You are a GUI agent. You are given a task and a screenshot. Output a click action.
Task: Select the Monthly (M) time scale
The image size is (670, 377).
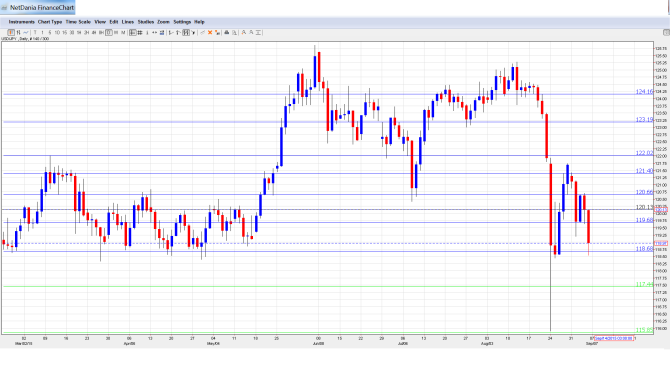123,32
